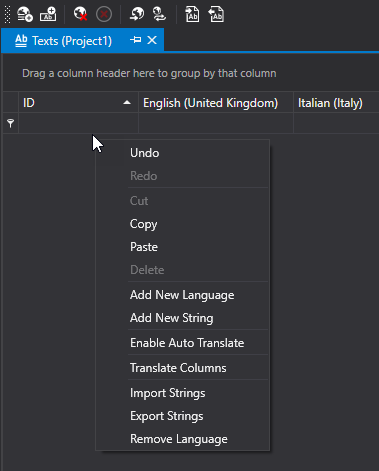Close the Texts (Project1) tab
The width and height of the screenshot is (379, 471).
point(152,40)
